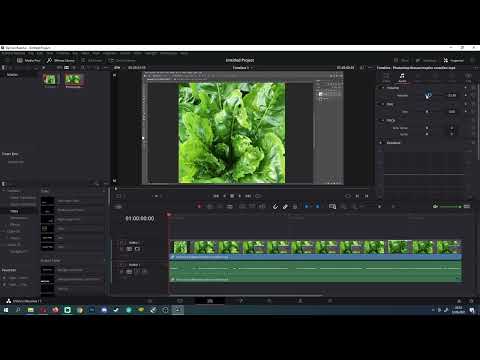Open the Timeline menu

(x=62, y=53)
